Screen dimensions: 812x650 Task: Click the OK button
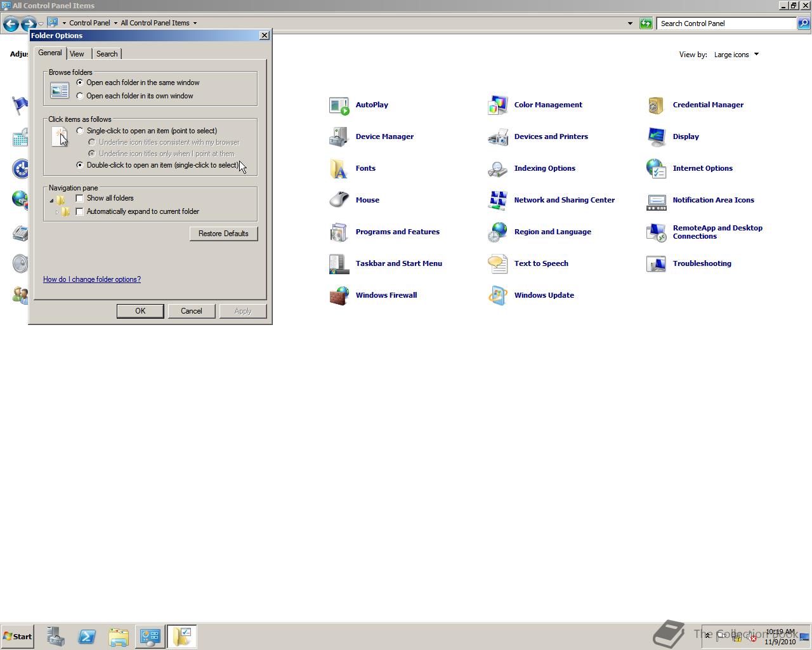pos(140,311)
